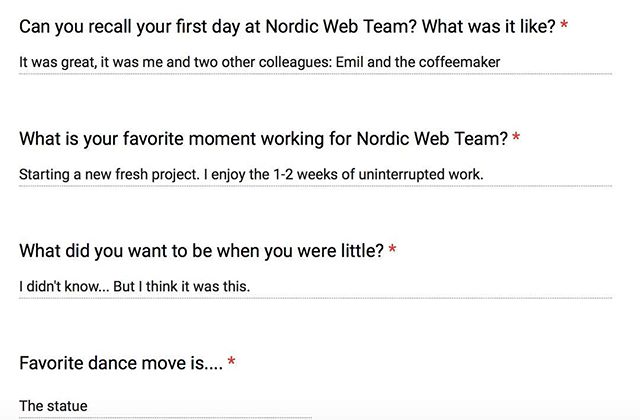
Task: Click the 'What is your favorite moment' question
Action: point(263,139)
